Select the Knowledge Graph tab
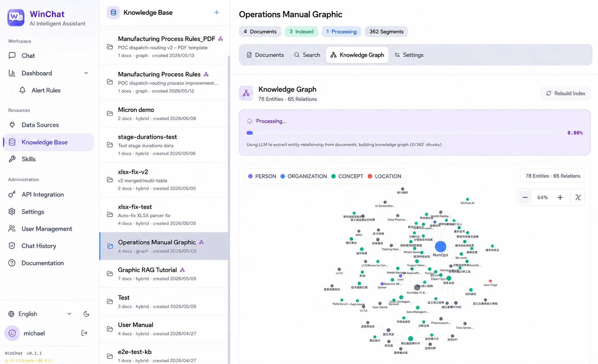The image size is (598, 364). tap(357, 55)
